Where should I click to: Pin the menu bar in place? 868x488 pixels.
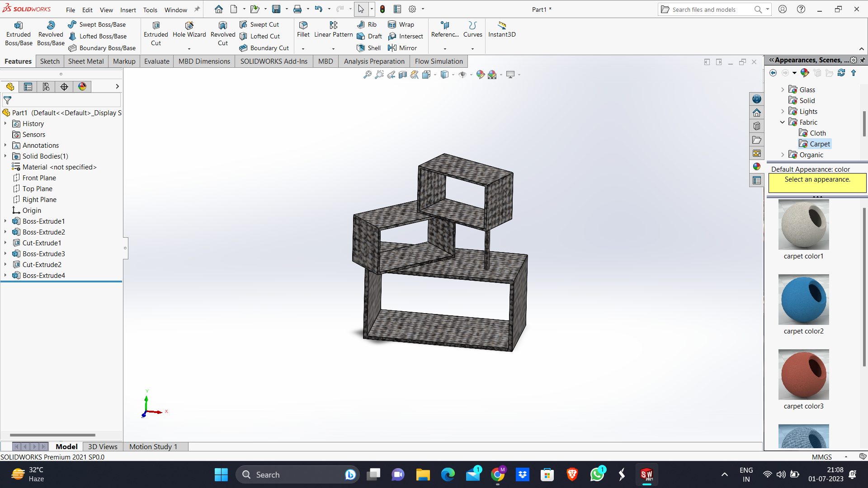197,9
